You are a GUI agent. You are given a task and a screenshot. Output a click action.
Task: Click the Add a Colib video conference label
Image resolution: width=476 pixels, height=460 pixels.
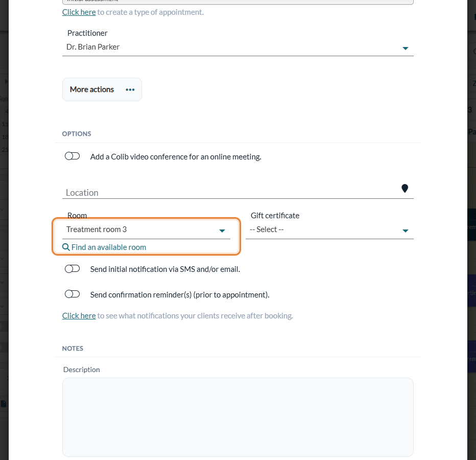[176, 157]
